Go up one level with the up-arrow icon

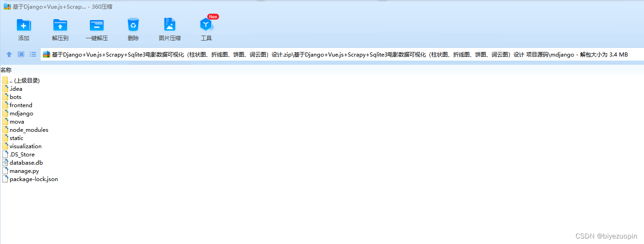pyautogui.click(x=9, y=54)
